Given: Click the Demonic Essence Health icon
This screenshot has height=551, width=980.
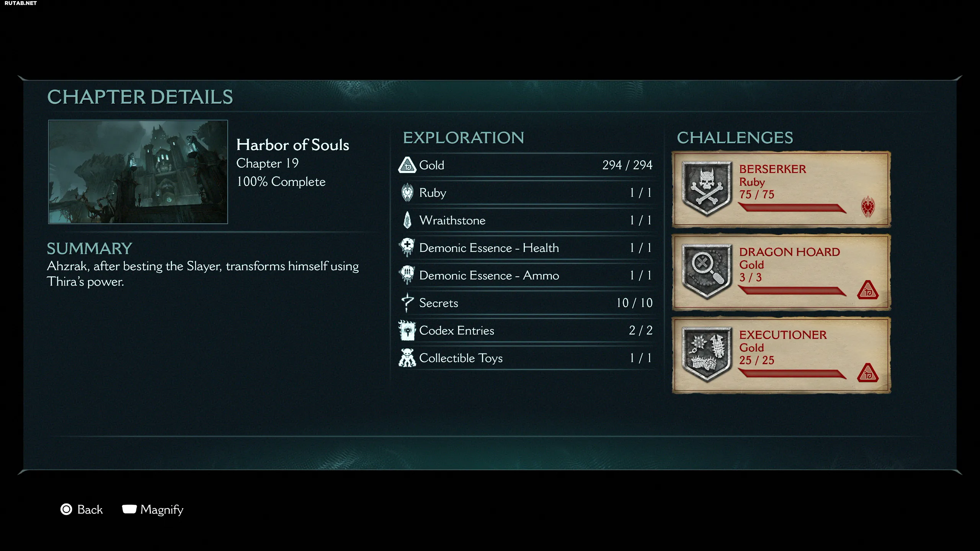Looking at the screenshot, I should point(407,247).
